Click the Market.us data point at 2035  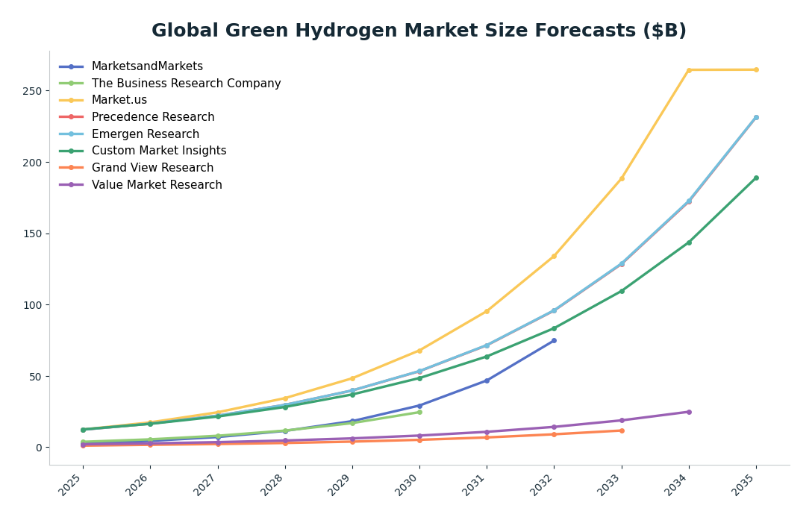(756, 70)
